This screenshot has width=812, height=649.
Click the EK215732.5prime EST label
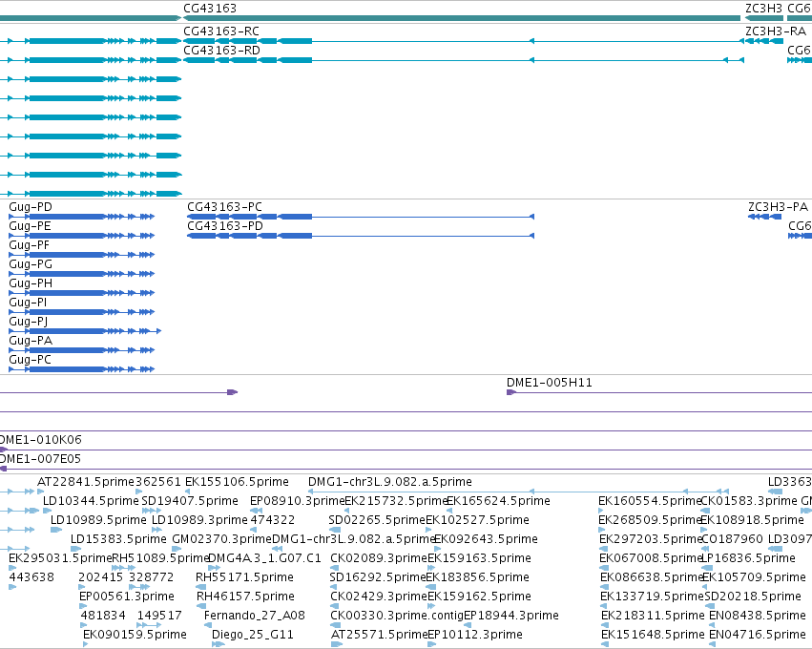[x=396, y=501]
